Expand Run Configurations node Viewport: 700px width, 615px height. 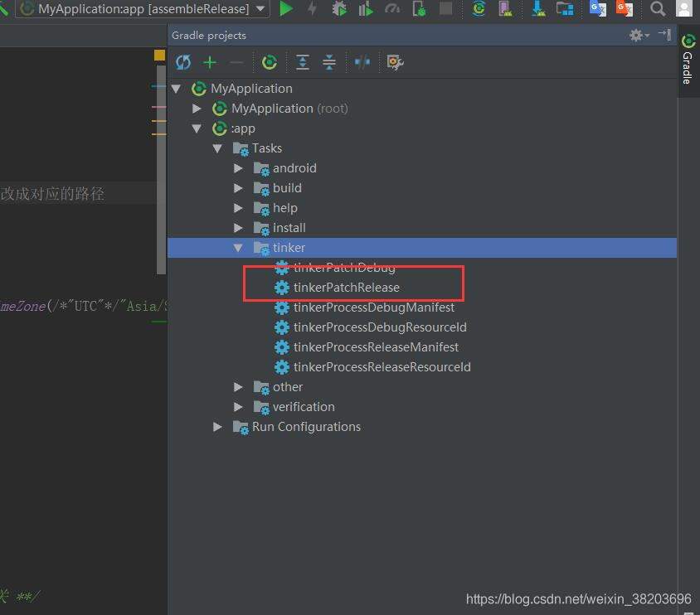217,427
